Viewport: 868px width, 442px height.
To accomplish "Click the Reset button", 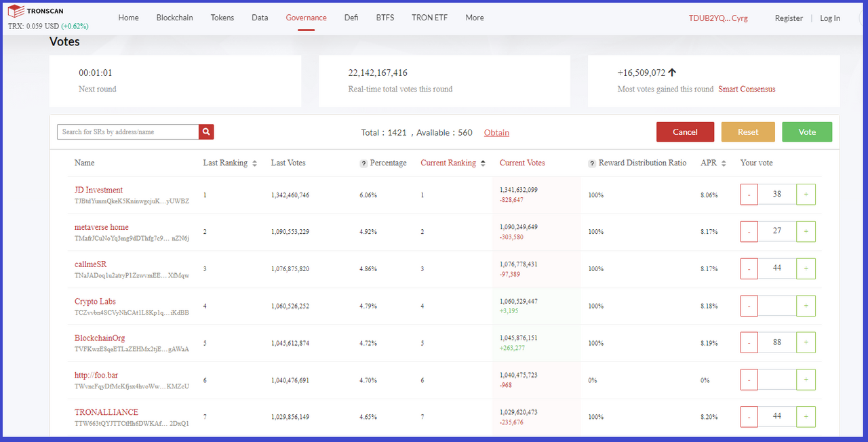I will (748, 132).
